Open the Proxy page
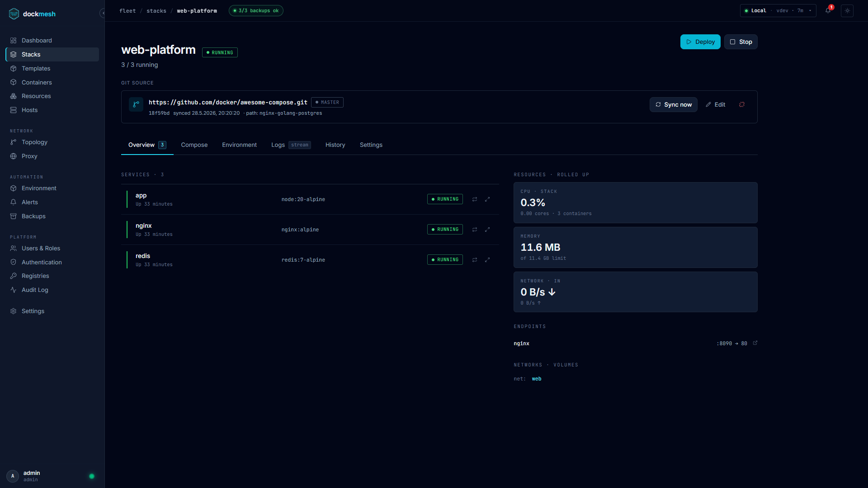868x488 pixels. coord(52,156)
